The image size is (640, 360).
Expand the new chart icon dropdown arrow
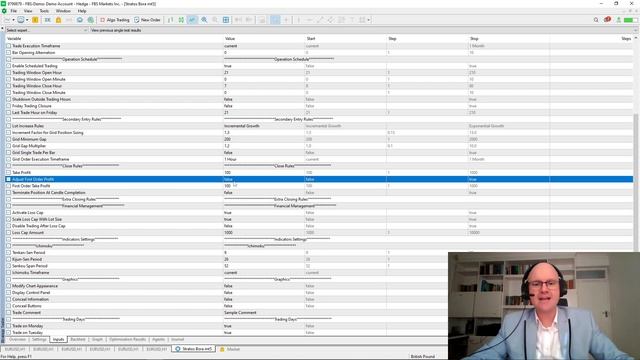click(x=13, y=20)
